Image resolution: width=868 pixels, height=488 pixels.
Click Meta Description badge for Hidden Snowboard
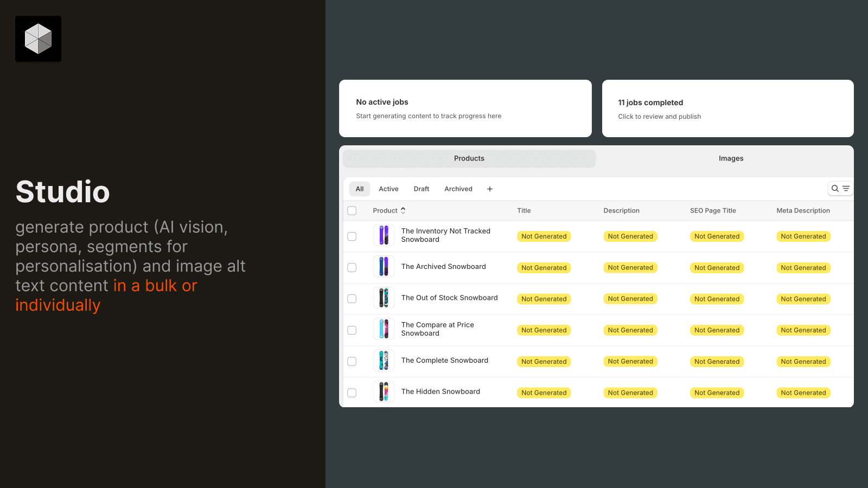point(803,393)
